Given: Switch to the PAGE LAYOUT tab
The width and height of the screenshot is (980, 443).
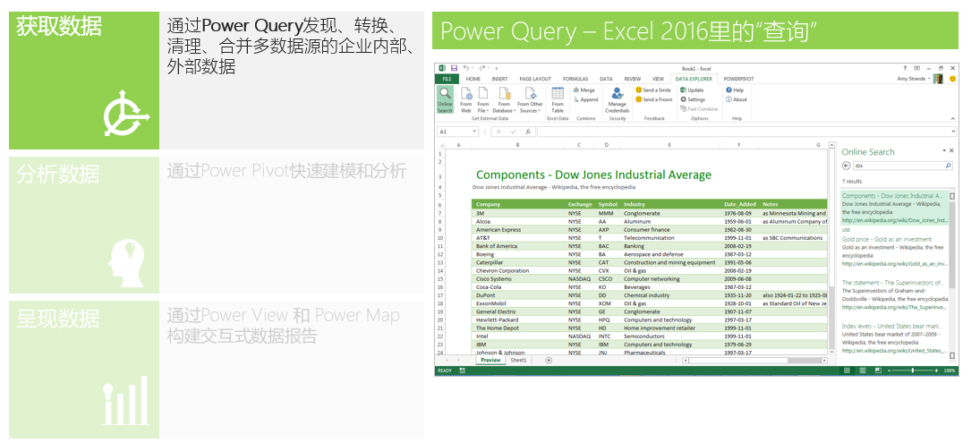Looking at the screenshot, I should pyautogui.click(x=535, y=80).
